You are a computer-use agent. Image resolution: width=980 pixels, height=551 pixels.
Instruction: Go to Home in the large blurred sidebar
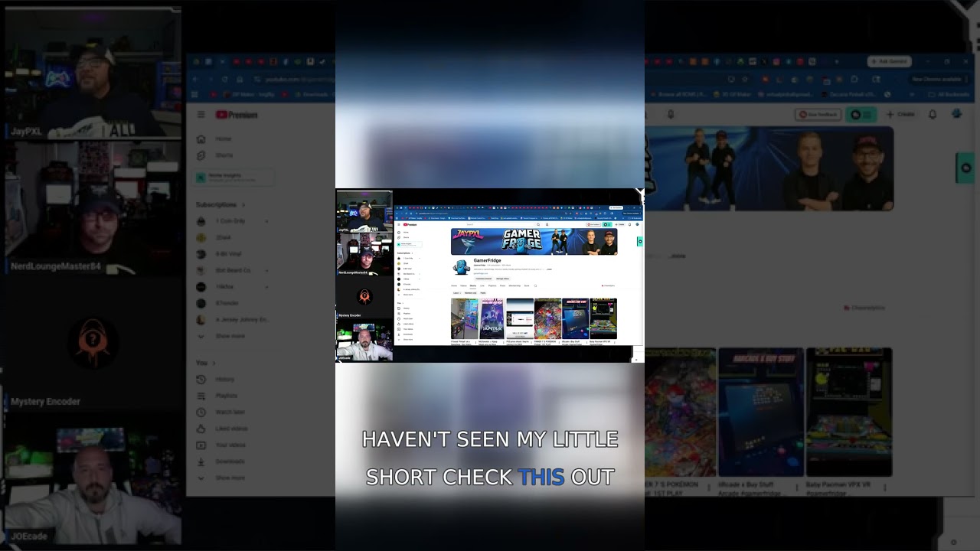pos(223,139)
